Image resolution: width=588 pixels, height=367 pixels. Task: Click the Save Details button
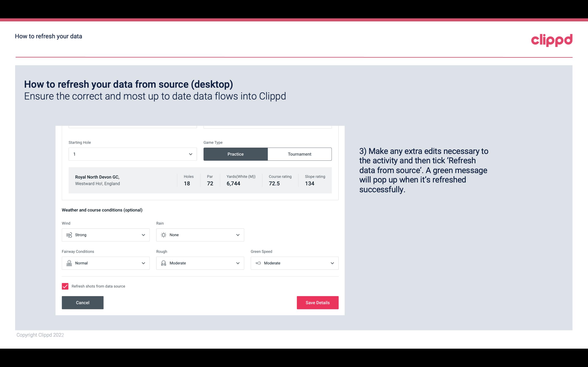coord(317,302)
